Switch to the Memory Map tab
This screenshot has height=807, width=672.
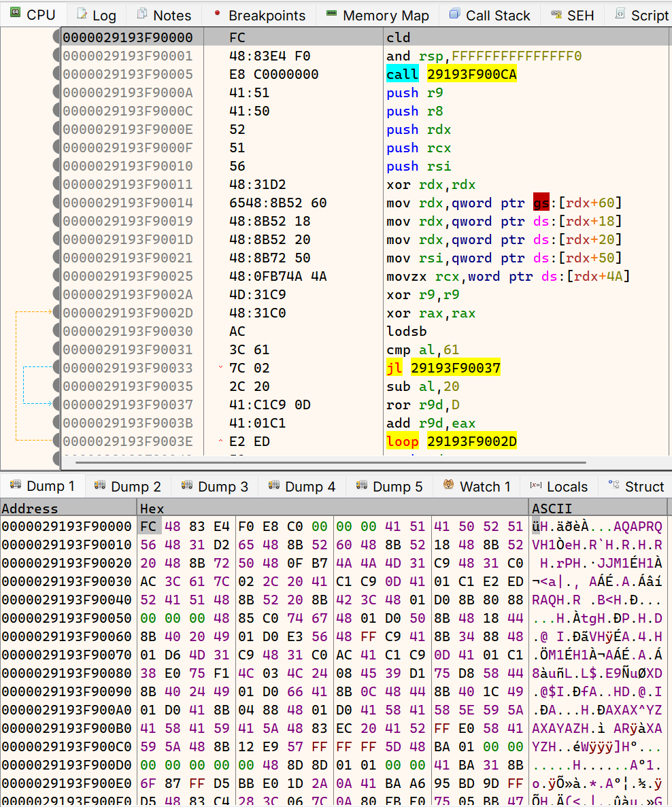pyautogui.click(x=378, y=15)
